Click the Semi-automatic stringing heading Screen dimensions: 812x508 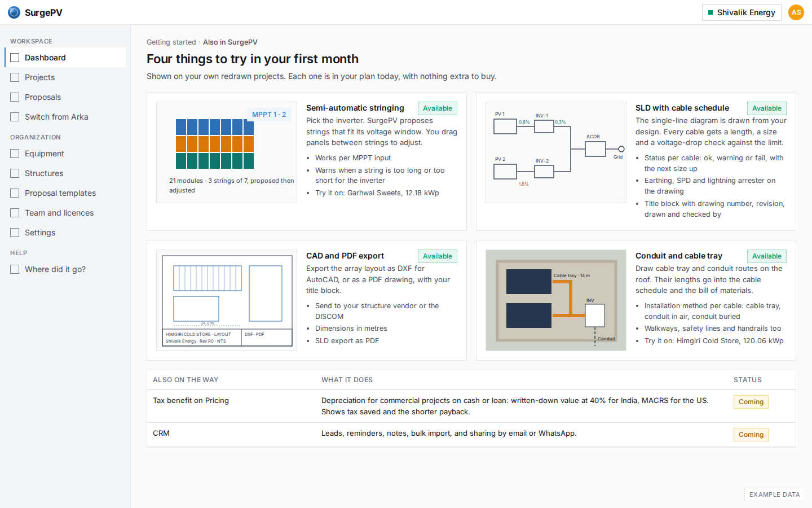pos(355,108)
